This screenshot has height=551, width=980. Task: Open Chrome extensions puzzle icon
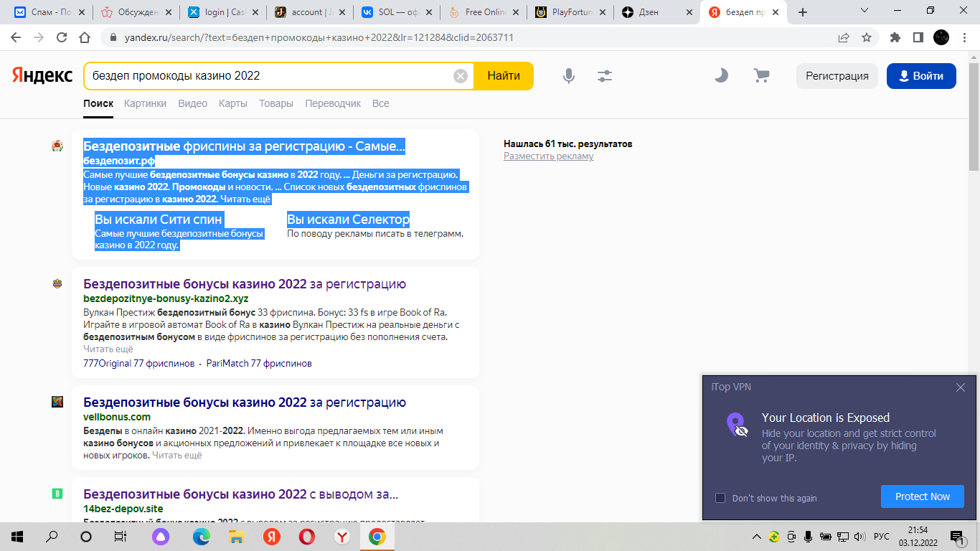[895, 37]
